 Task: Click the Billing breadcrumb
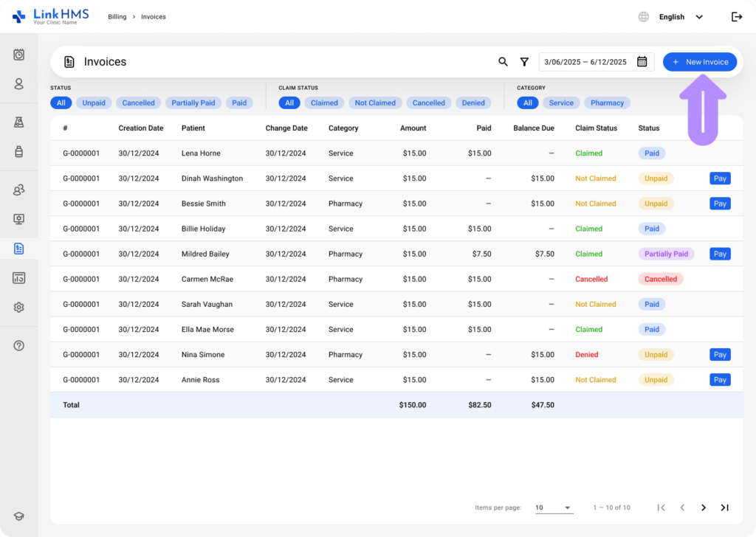click(117, 17)
